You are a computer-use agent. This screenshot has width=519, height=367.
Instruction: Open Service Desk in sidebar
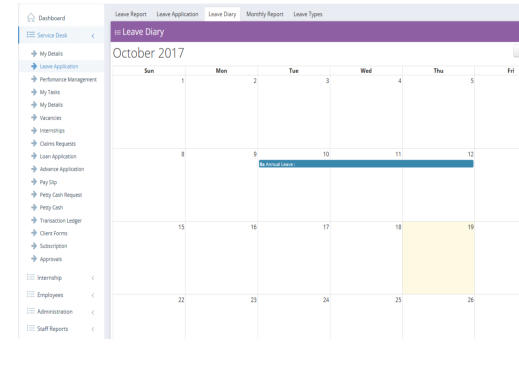(x=52, y=35)
